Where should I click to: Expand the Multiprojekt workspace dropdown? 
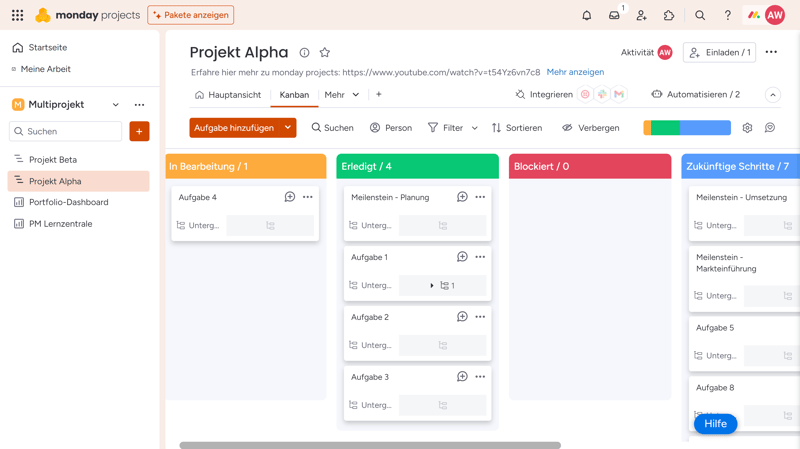(116, 105)
